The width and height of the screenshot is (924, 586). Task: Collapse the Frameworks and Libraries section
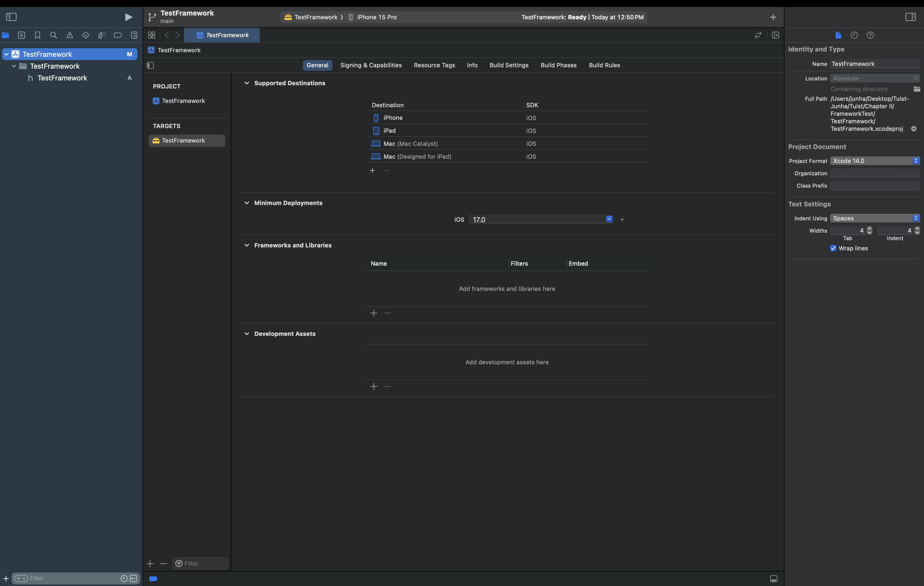[x=247, y=246]
